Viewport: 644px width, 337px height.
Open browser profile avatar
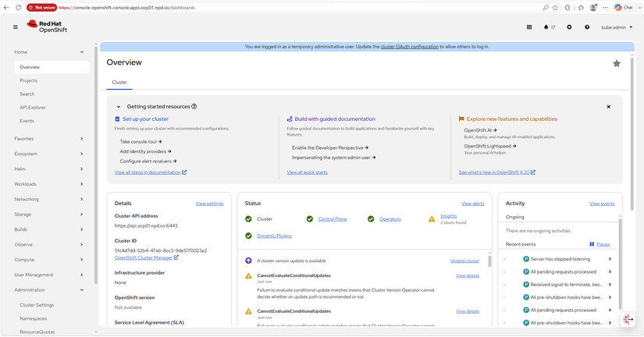click(593, 7)
